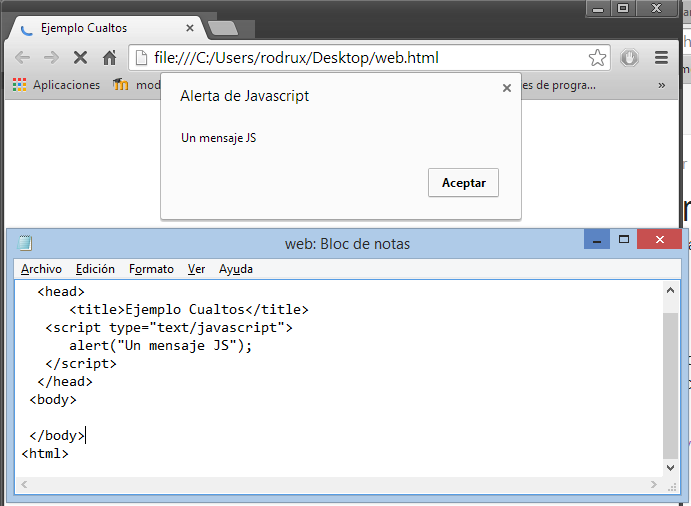The image size is (691, 506).
Task: Open the Edición menu in Bloc de notas
Action: click(95, 269)
